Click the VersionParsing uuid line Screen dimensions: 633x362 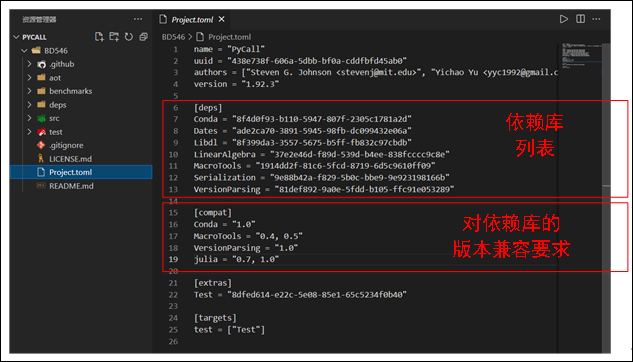point(324,189)
